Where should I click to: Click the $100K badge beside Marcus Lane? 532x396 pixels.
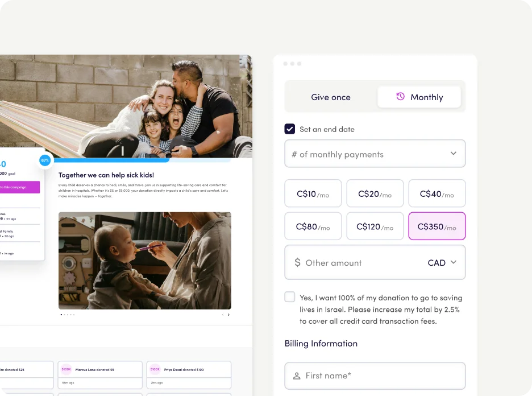tap(66, 369)
